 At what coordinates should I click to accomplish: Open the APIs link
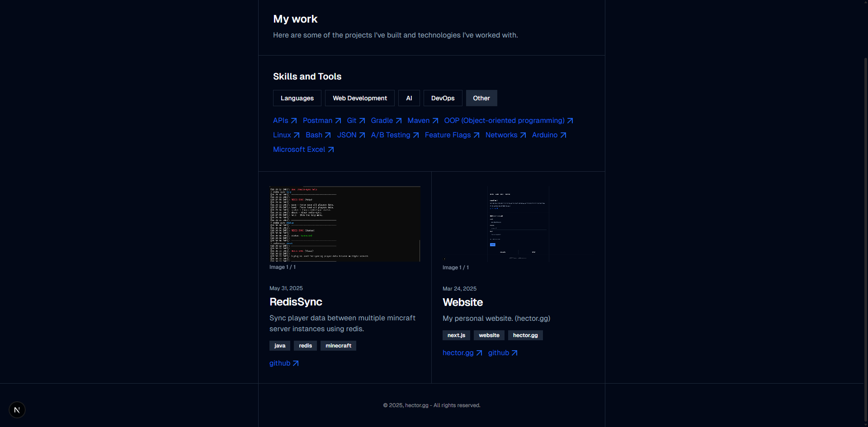285,121
